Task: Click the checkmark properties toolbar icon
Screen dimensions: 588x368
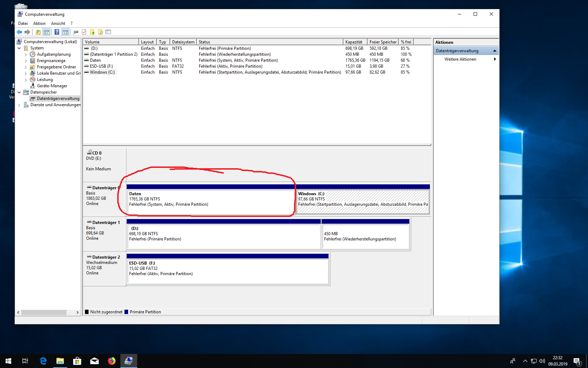Action: pos(84,32)
